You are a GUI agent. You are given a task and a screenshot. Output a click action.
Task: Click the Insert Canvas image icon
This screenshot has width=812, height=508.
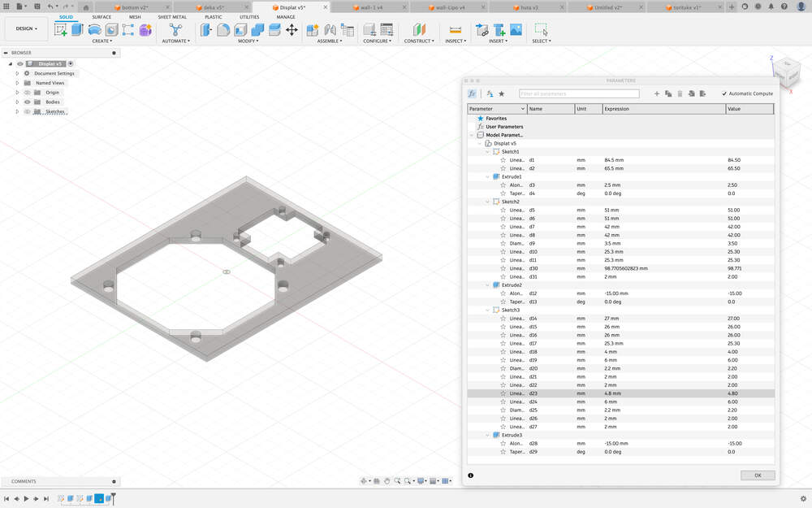[516, 29]
